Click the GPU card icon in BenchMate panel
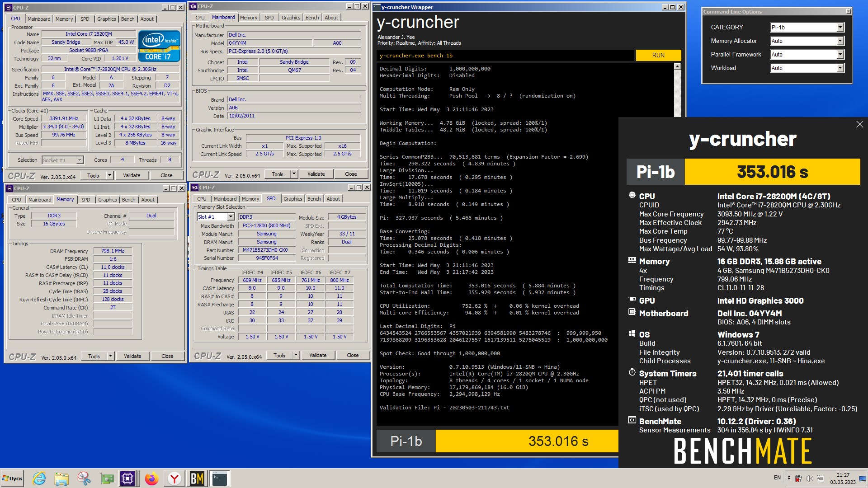Image resolution: width=868 pixels, height=488 pixels. 632,299
